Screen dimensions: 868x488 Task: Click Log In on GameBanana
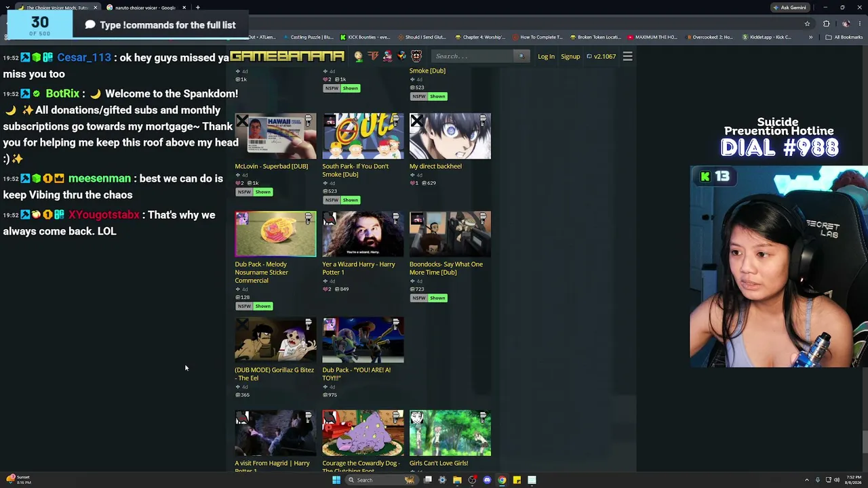[546, 56]
